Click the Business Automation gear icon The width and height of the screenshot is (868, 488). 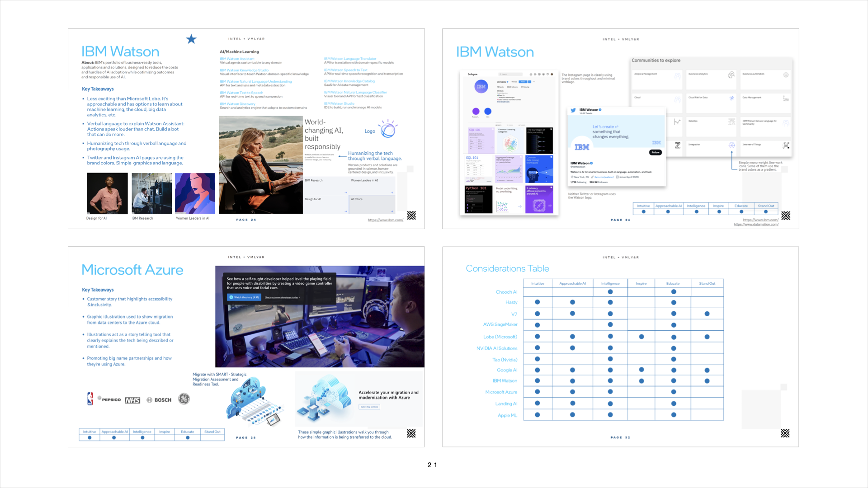click(x=786, y=75)
